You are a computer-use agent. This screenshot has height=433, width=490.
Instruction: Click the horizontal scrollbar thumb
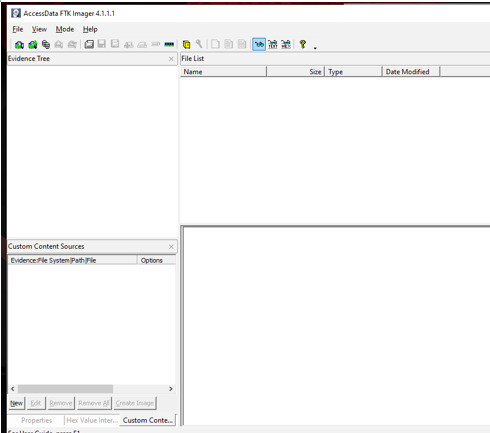click(65, 389)
